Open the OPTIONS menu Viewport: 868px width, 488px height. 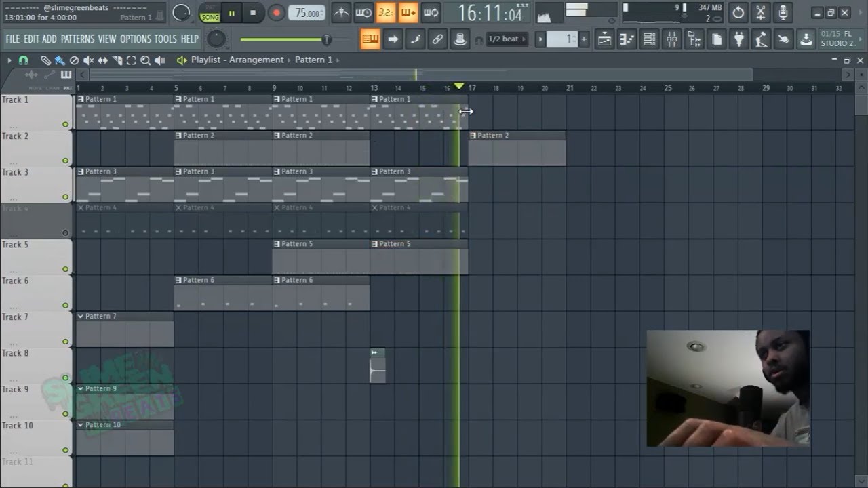pyautogui.click(x=136, y=39)
